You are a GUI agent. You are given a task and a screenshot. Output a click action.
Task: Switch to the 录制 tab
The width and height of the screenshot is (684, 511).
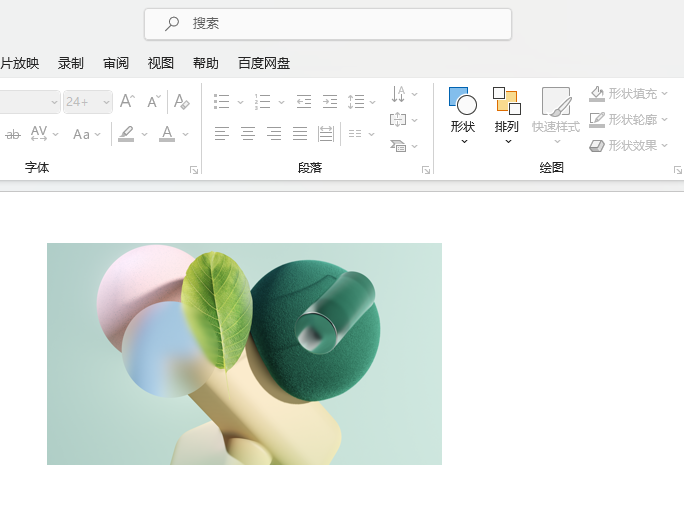pos(71,63)
